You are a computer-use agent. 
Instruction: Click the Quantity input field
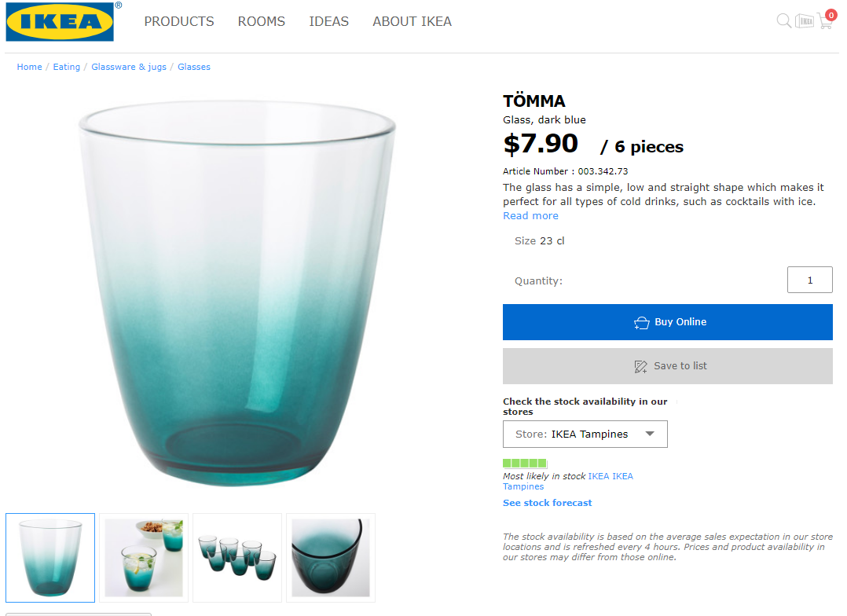click(x=809, y=280)
